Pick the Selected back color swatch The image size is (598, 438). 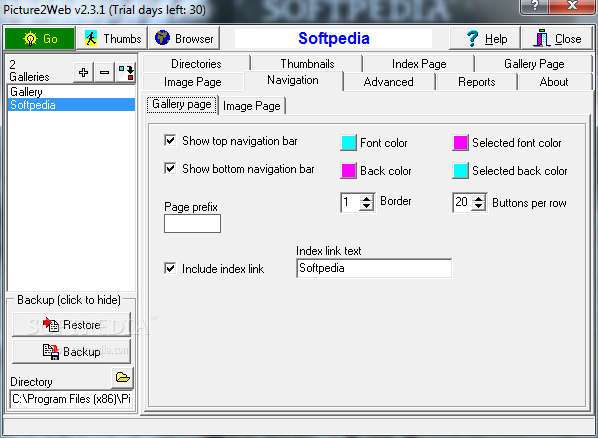[460, 171]
